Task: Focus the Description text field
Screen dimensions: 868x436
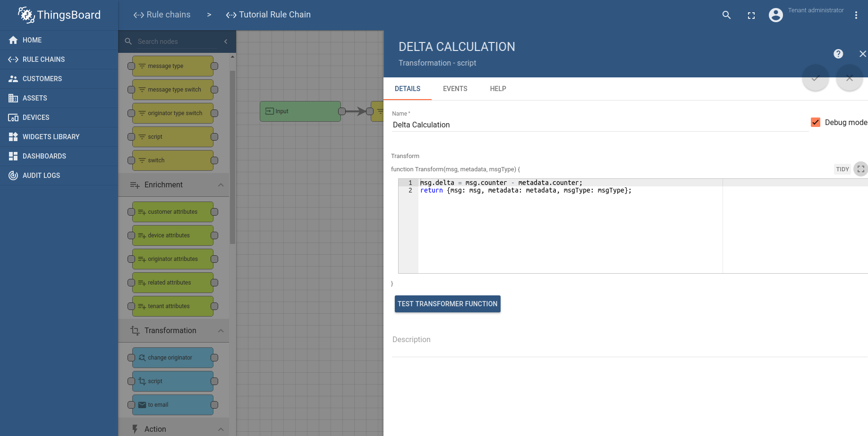Action: pyautogui.click(x=628, y=340)
